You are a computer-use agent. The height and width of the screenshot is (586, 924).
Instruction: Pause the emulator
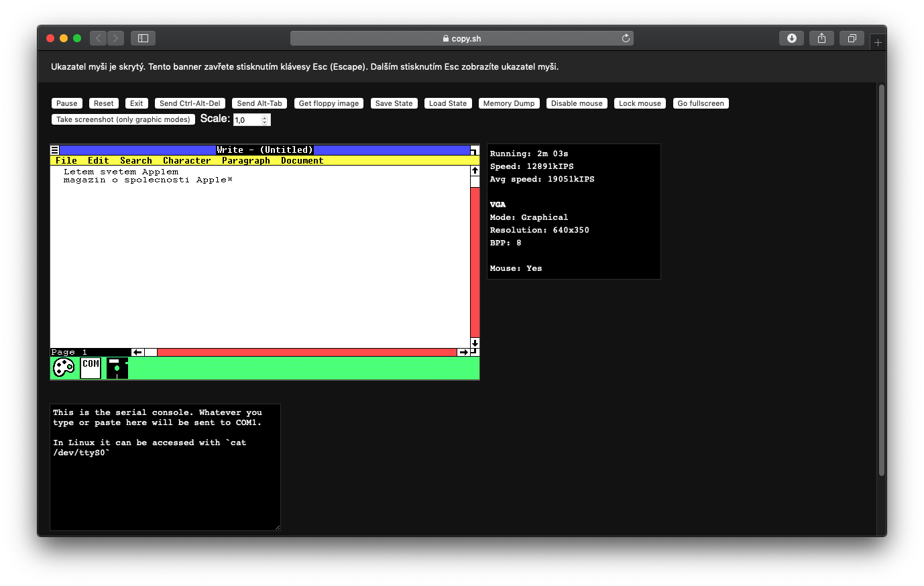point(67,103)
